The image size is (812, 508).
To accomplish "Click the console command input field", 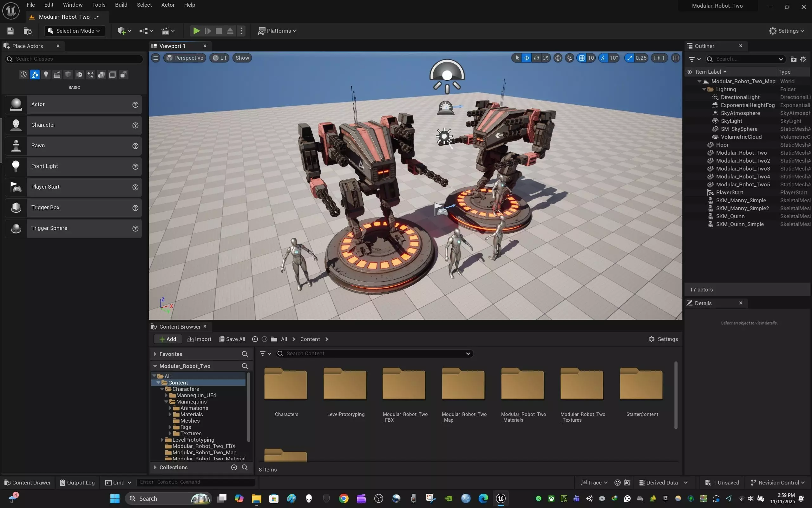I will (196, 482).
